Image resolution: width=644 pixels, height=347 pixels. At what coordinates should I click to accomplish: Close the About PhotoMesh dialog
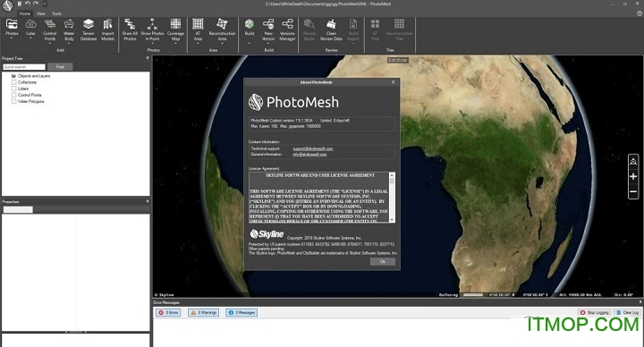pyautogui.click(x=393, y=82)
